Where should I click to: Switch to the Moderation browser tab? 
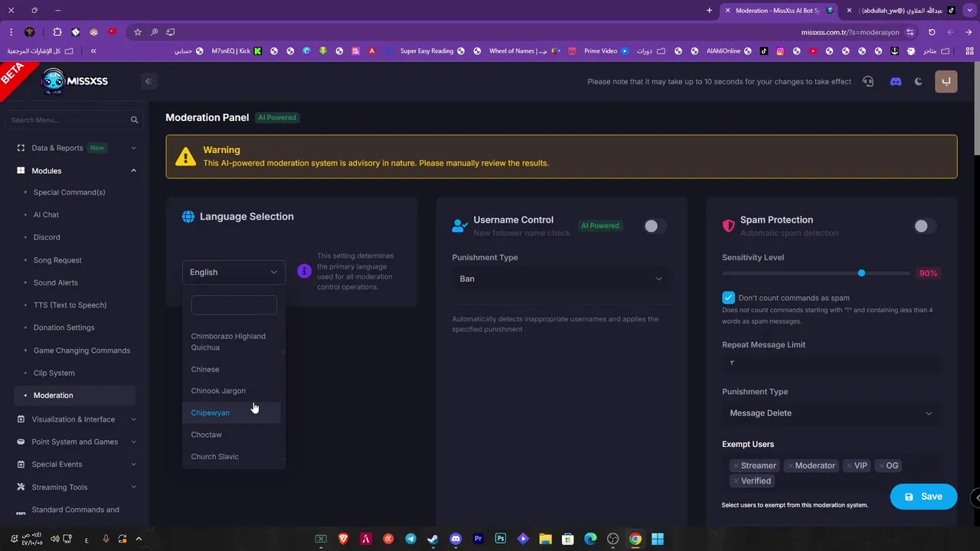780,11
